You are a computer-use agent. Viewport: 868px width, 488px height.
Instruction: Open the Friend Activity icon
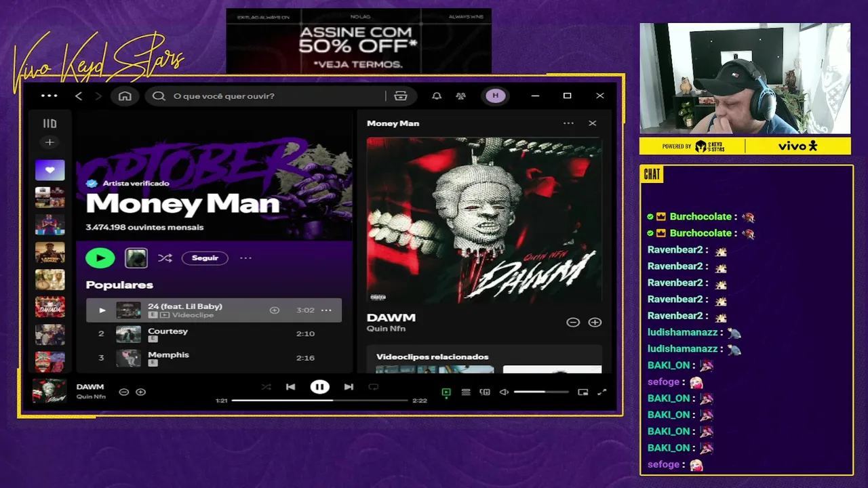tap(461, 96)
